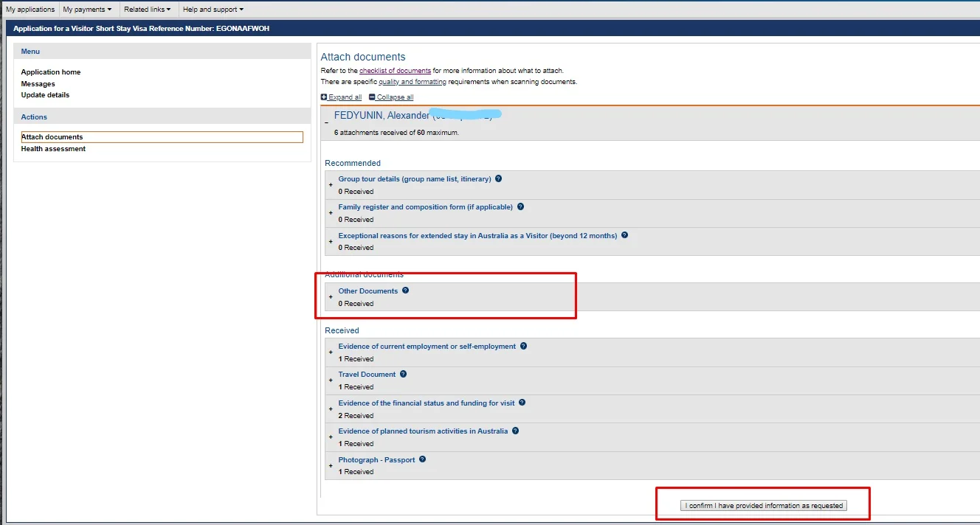Collapse the FEDYUNIN, Alexander applicant section
980x525 pixels.
coord(326,122)
